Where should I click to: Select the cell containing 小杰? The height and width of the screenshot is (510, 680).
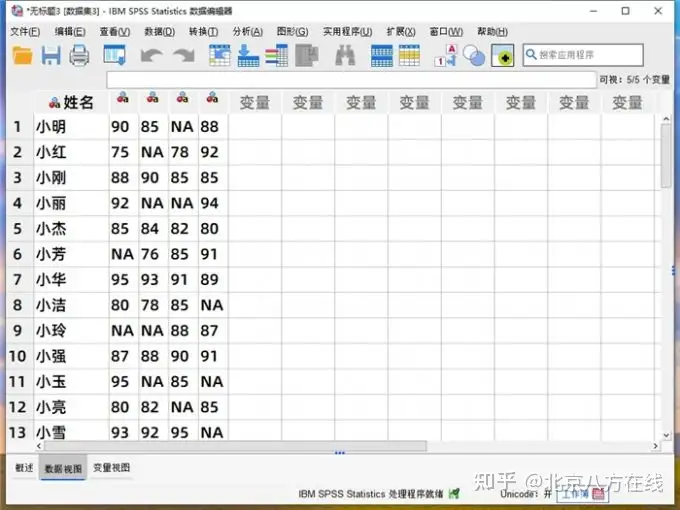72,229
